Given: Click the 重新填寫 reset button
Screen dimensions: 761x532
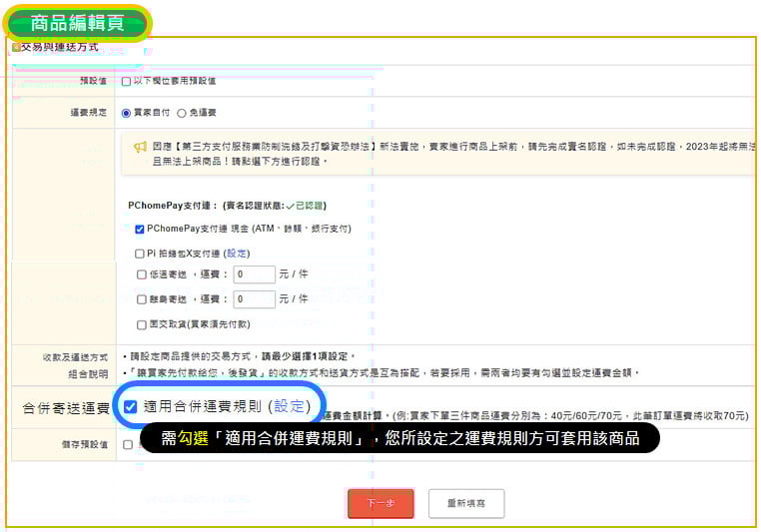Looking at the screenshot, I should click(x=466, y=503).
